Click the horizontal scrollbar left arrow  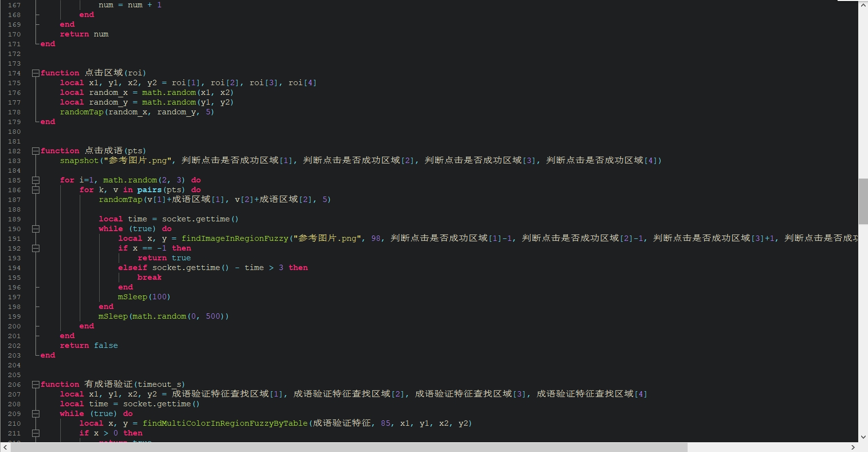(5, 447)
